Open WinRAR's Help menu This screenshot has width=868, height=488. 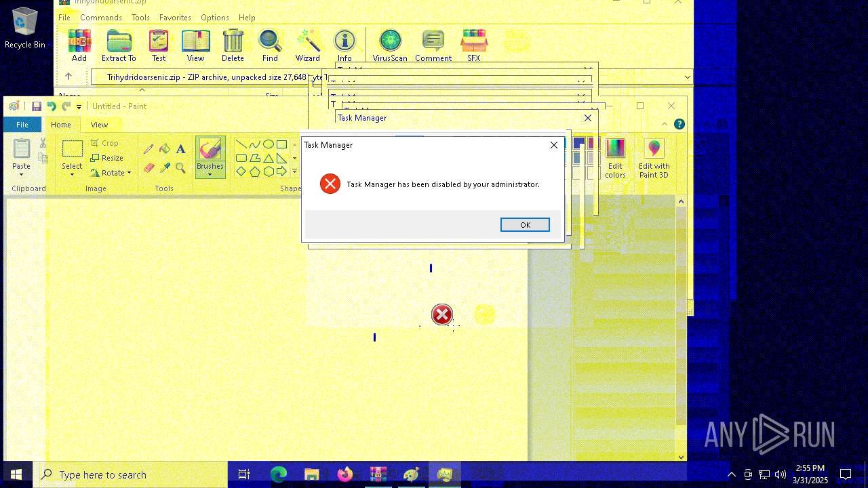(247, 18)
